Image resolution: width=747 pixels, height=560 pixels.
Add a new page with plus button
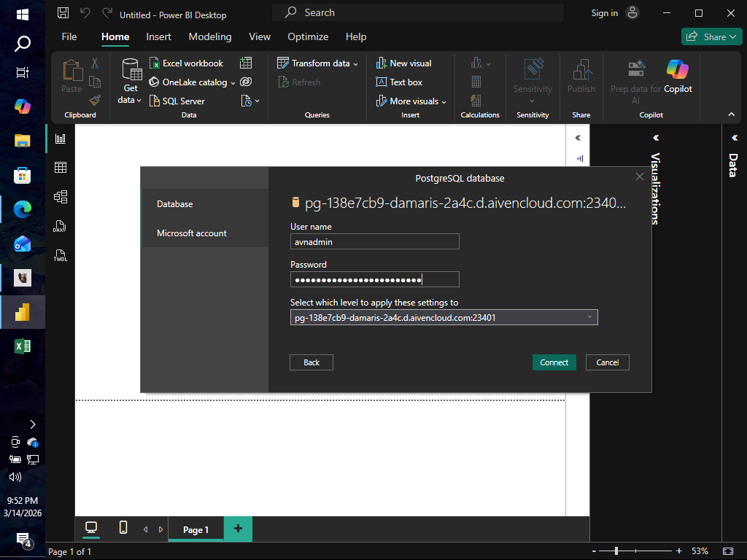pos(239,529)
